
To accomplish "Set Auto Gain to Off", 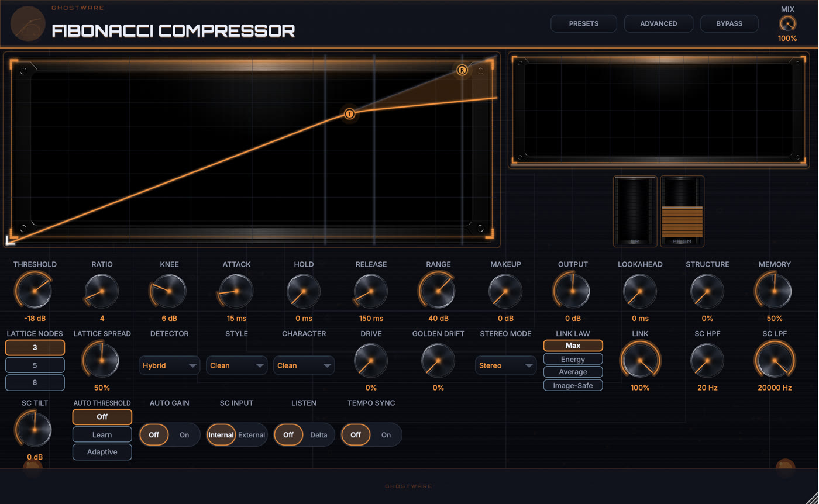I will 154,435.
